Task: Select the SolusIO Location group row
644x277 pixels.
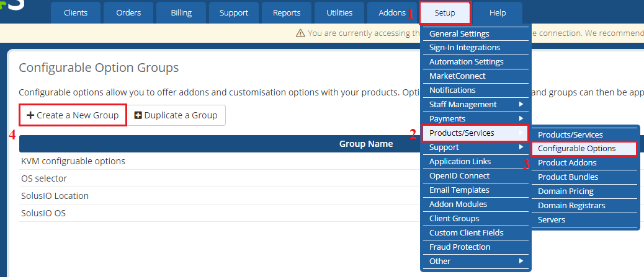Action: pos(55,196)
